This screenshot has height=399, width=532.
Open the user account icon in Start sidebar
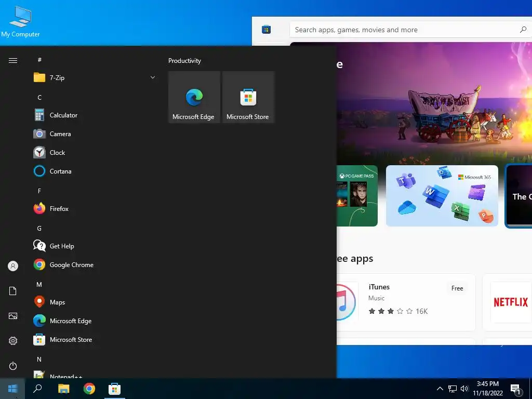pos(13,266)
